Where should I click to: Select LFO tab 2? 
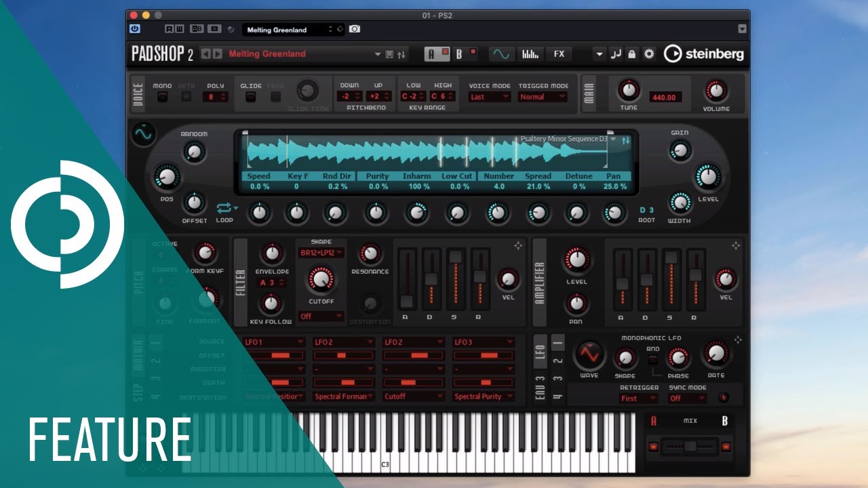[559, 361]
